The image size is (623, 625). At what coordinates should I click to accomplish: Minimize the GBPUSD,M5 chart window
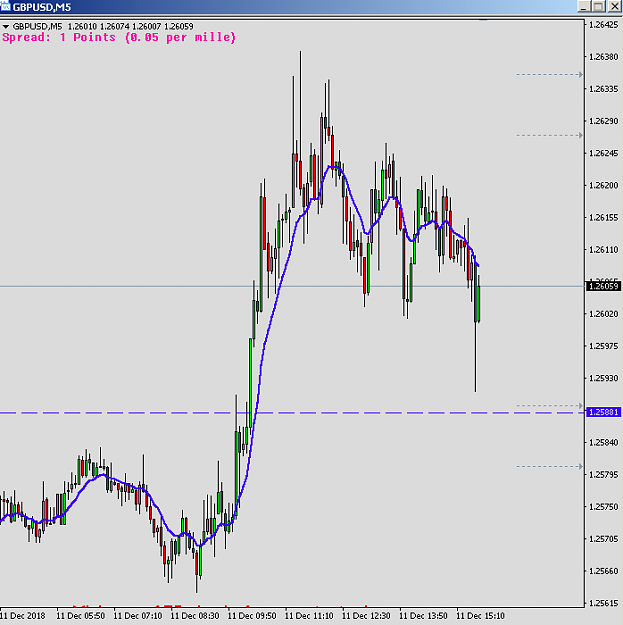[x=584, y=6]
